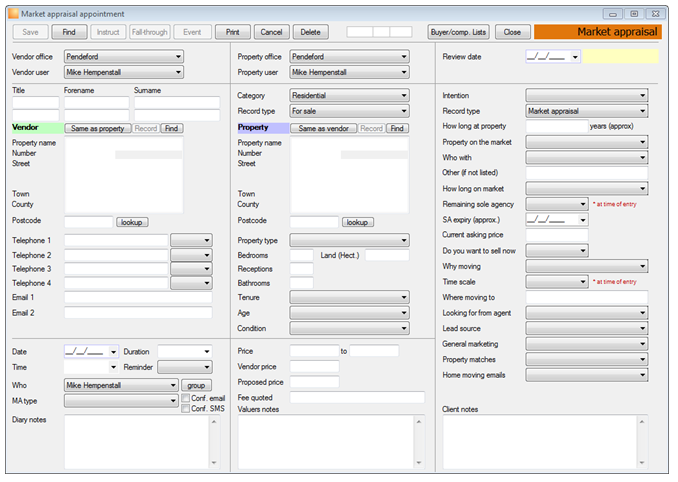This screenshot has width=678, height=482.
Task: Open the Record type dropdown showing Market appraisal
Action: [x=587, y=111]
